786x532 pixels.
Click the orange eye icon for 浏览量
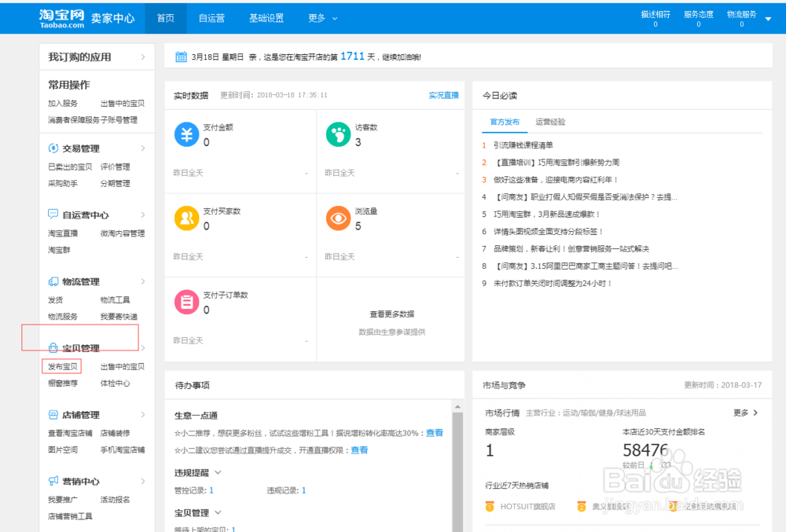tap(338, 218)
